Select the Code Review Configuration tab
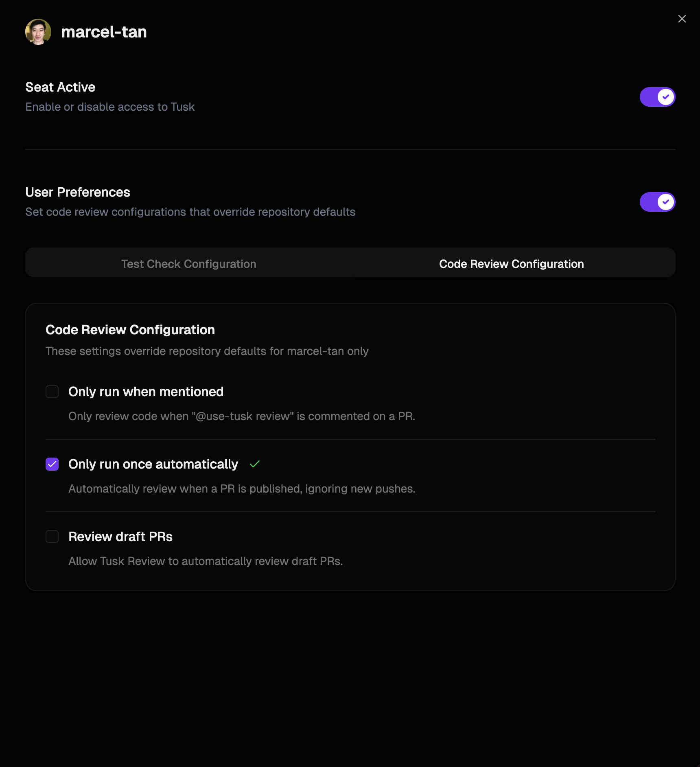 [x=511, y=263]
